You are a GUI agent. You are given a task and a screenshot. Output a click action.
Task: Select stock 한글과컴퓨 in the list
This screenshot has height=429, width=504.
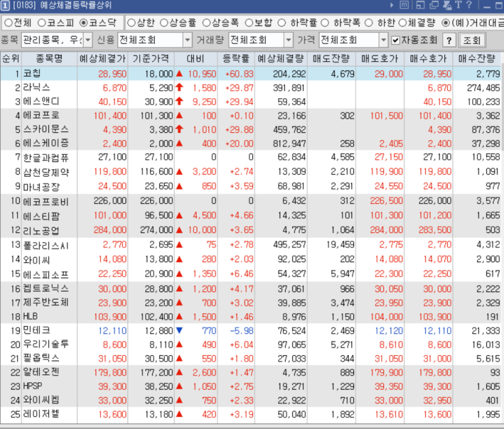46,158
